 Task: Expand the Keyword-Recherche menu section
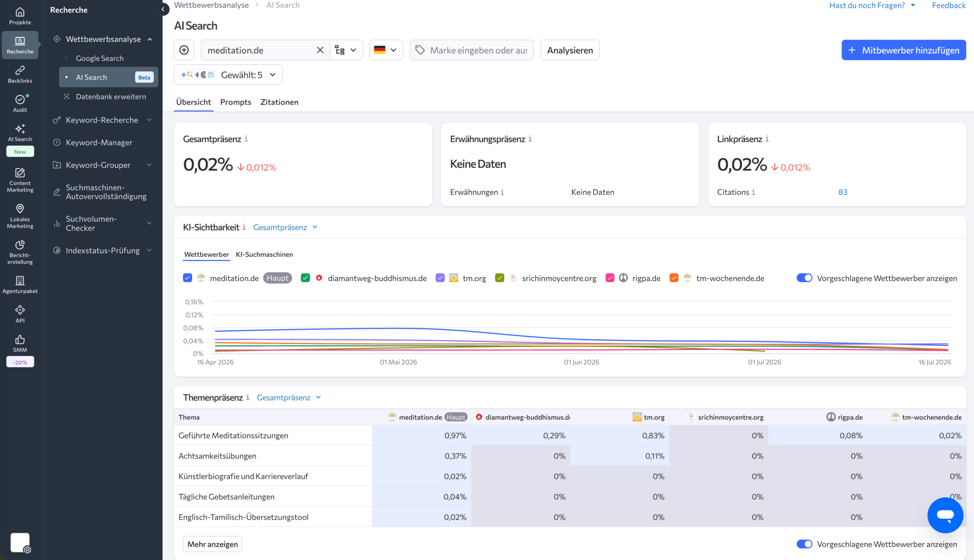149,120
